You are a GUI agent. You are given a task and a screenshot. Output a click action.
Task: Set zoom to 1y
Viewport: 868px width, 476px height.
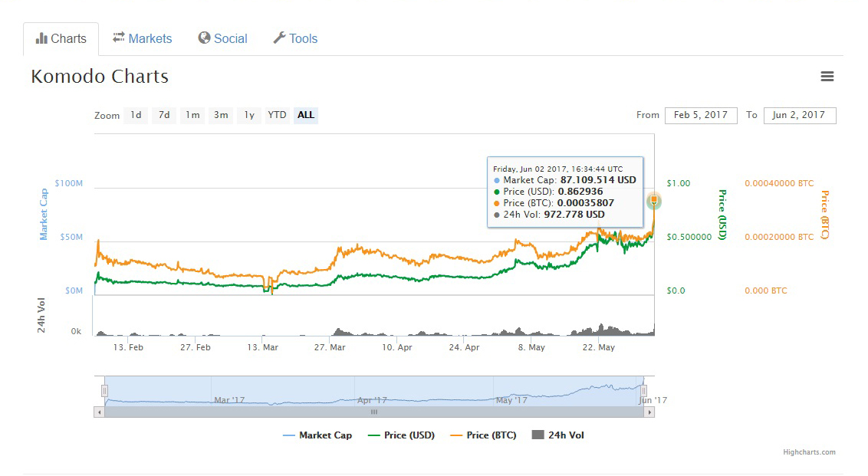(249, 115)
